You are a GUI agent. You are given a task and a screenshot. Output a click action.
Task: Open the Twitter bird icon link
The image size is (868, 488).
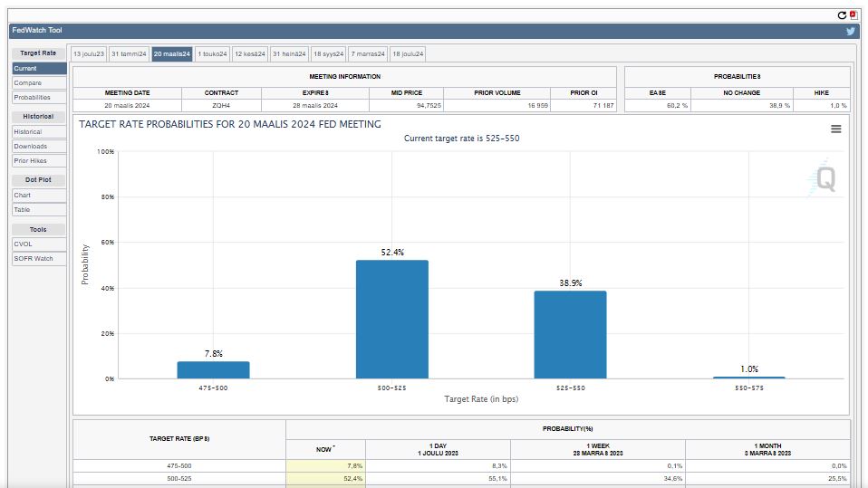pyautogui.click(x=850, y=32)
